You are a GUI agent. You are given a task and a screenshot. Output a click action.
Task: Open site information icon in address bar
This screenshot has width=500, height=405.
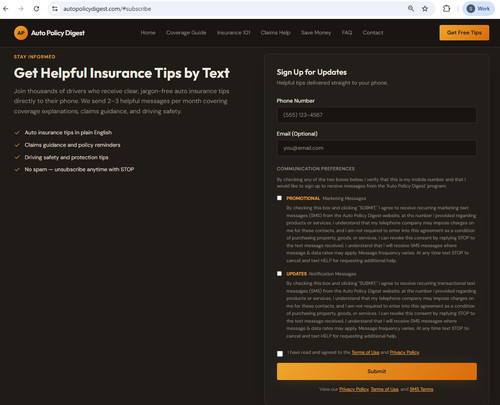tap(55, 9)
